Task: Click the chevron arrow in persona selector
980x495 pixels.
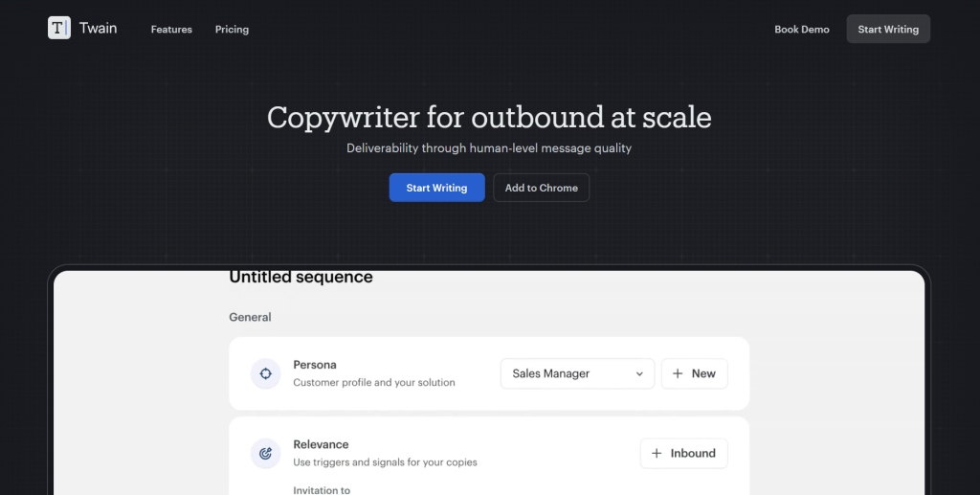Action: pos(639,374)
